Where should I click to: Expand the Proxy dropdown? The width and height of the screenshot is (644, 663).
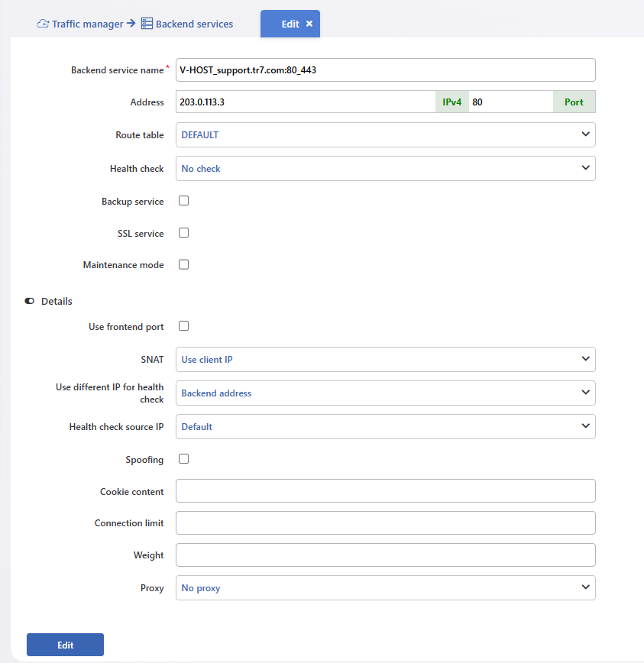click(386, 587)
